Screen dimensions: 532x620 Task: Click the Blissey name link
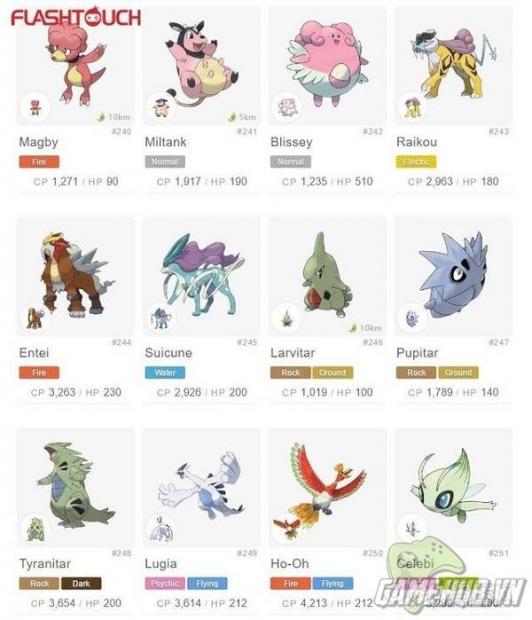click(291, 142)
